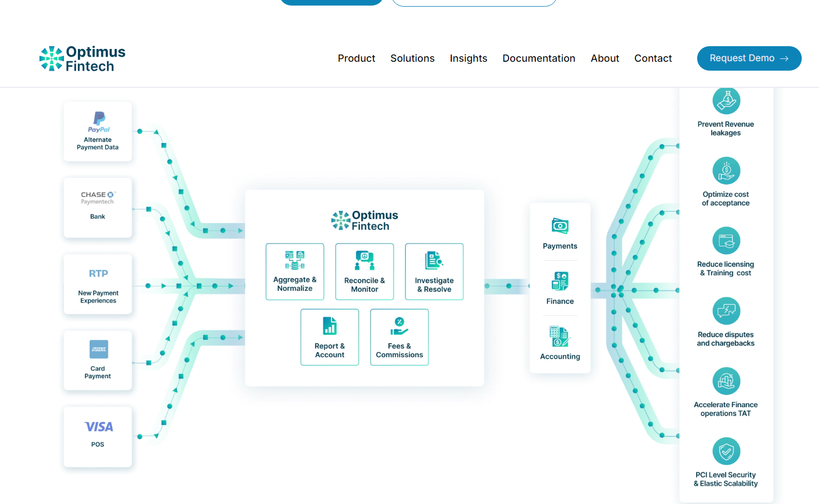Click the Investigate & Resolve icon
Screen dimensions: 819x504
(434, 260)
